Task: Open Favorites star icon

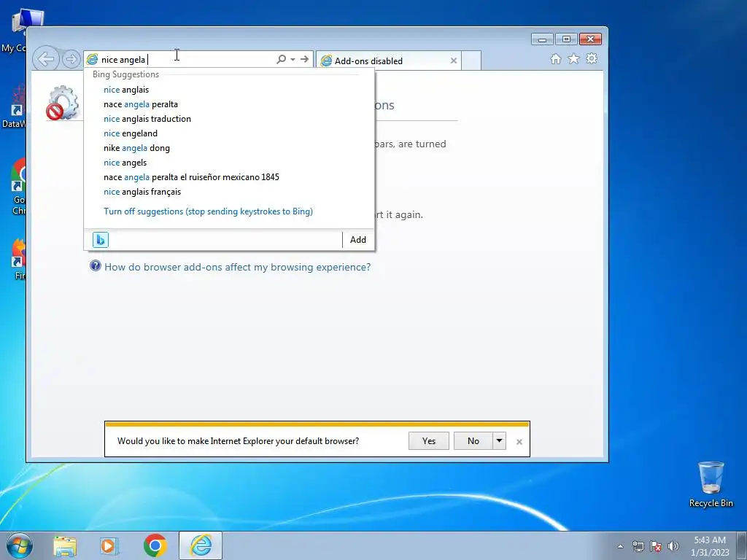Action: (573, 58)
